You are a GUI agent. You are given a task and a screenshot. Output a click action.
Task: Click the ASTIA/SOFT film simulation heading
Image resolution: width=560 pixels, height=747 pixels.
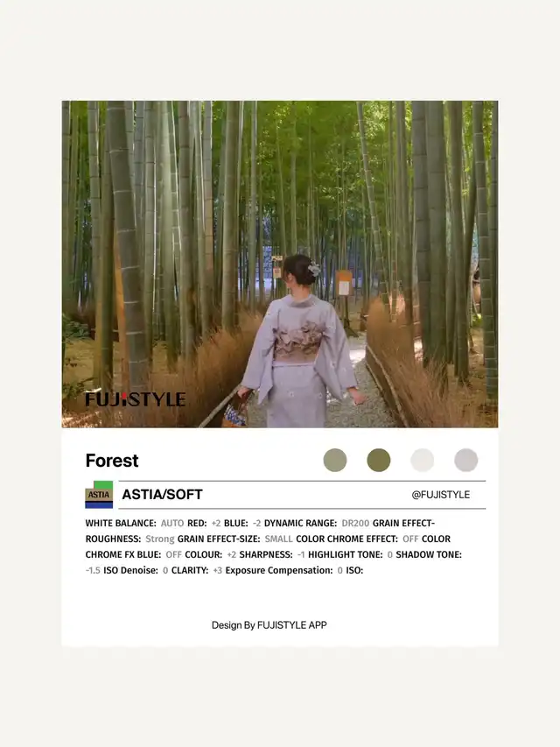pyautogui.click(x=163, y=495)
